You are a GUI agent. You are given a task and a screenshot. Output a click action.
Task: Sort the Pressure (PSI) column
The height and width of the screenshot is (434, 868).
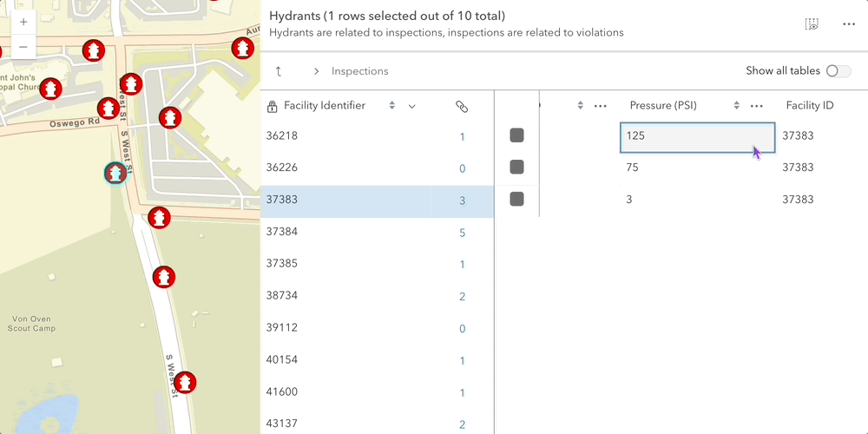click(737, 106)
